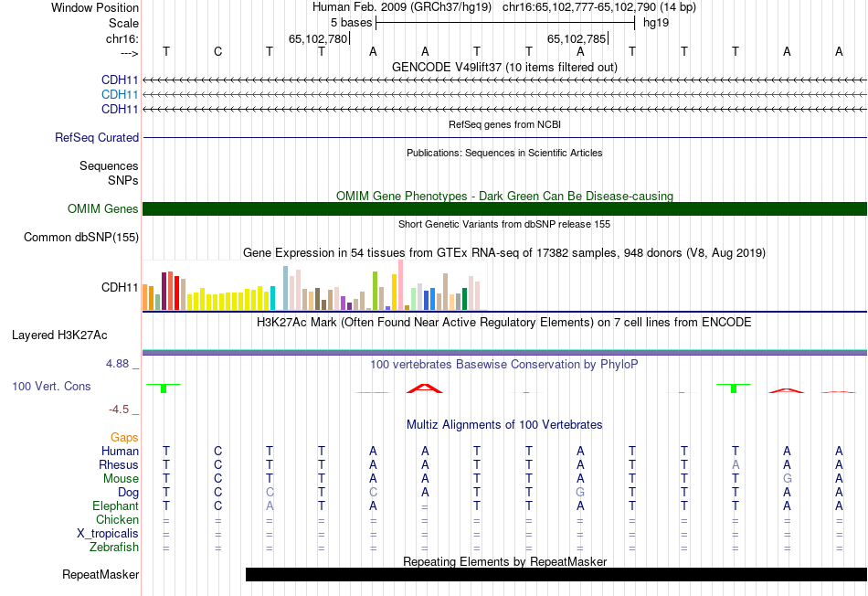The width and height of the screenshot is (868, 596).
Task: Open the GTEx Gene Expression track title
Action: pos(504,253)
